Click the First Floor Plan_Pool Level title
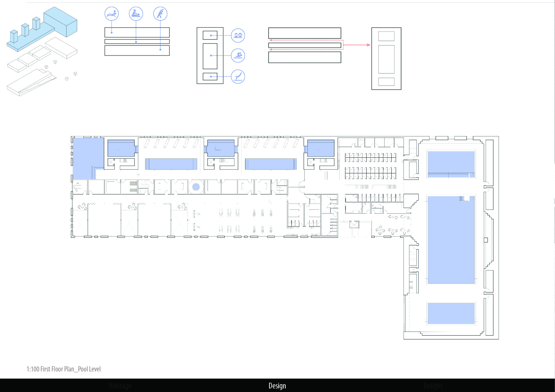 [64, 369]
